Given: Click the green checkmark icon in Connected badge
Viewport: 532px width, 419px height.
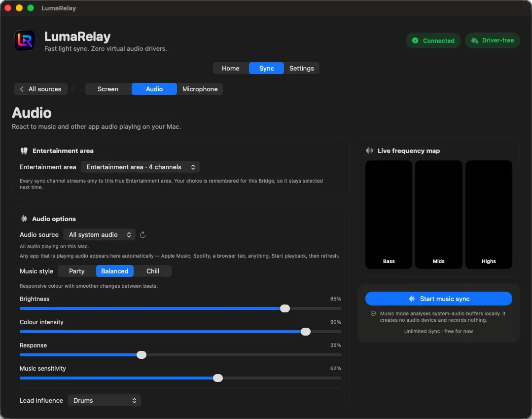Looking at the screenshot, I should pos(415,40).
